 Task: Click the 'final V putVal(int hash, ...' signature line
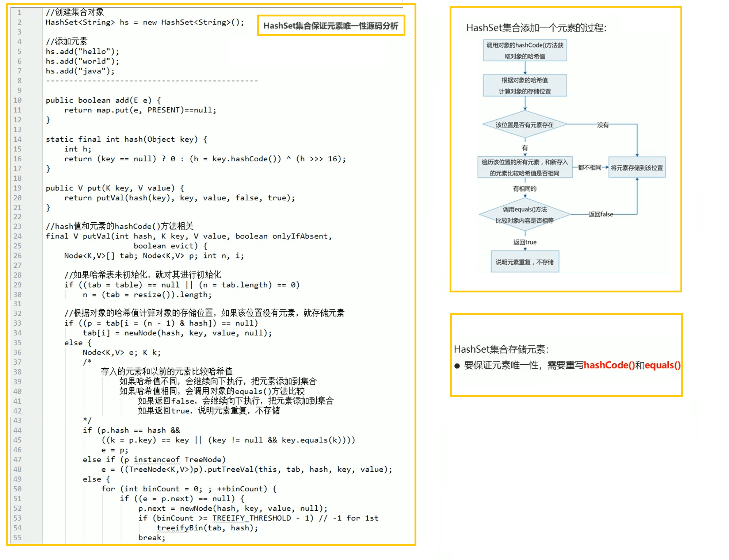pyautogui.click(x=189, y=236)
